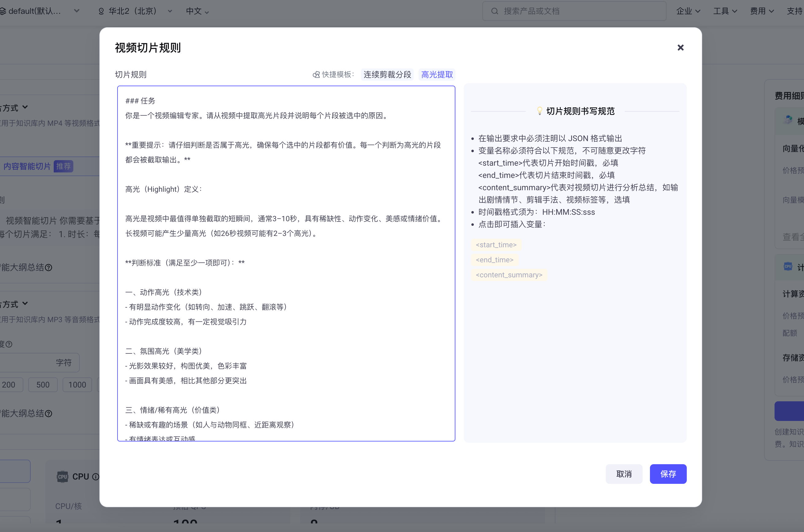Click the 取消 button

624,474
